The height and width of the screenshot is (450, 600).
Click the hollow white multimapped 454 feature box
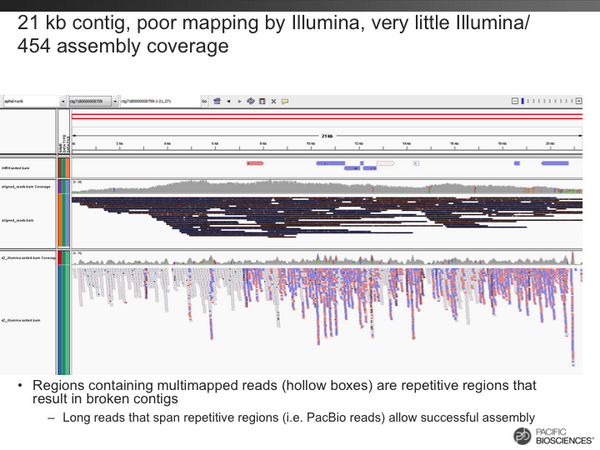tap(385, 163)
